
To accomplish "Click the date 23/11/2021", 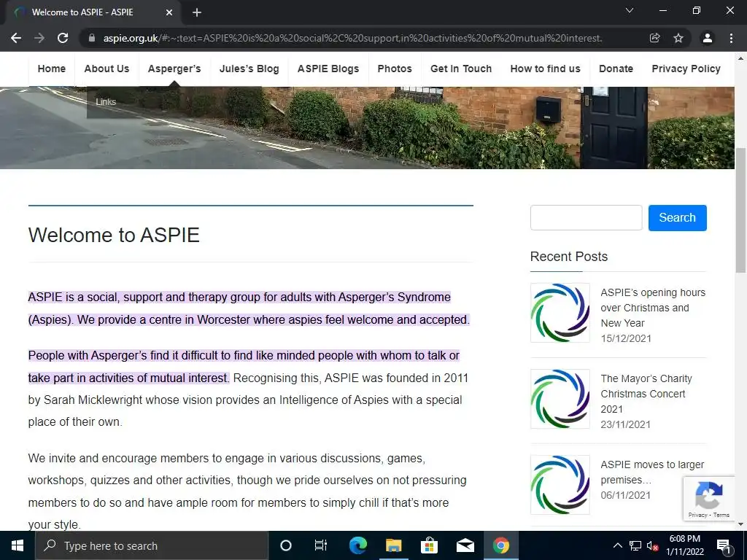I will coord(625,425).
